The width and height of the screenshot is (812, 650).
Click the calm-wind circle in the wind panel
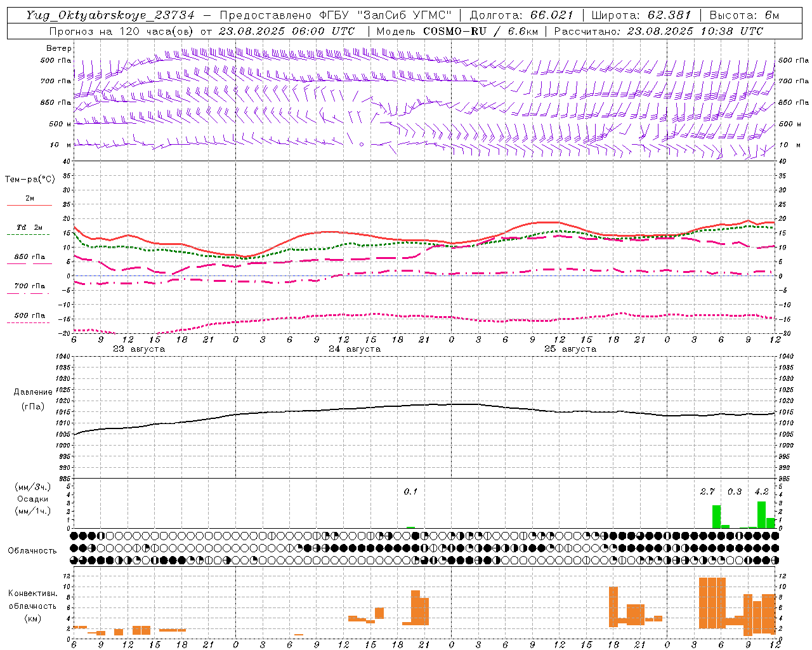tap(362, 145)
